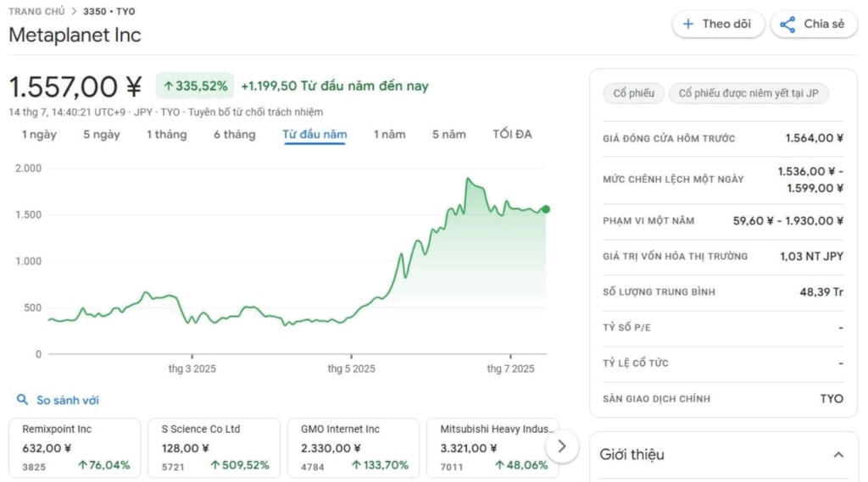This screenshot has height=482, width=868.
Task: Click the 76,04% change on Remixpoint card
Action: [104, 465]
